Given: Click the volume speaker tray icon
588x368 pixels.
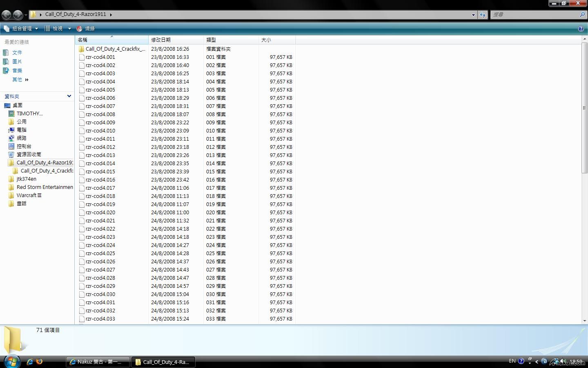Looking at the screenshot, I should [x=563, y=361].
